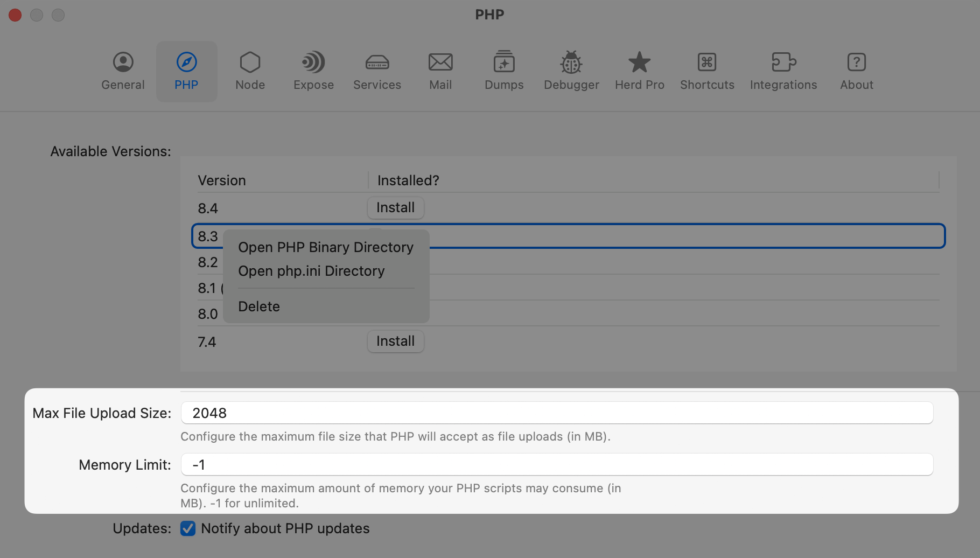Choose Open PHP Binary Directory from menu
The width and height of the screenshot is (980, 558).
325,247
